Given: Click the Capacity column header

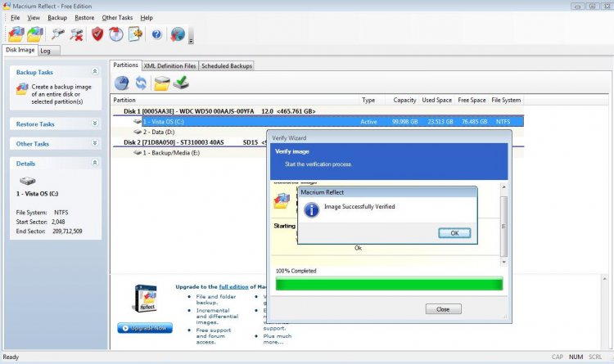Looking at the screenshot, I should coord(402,100).
